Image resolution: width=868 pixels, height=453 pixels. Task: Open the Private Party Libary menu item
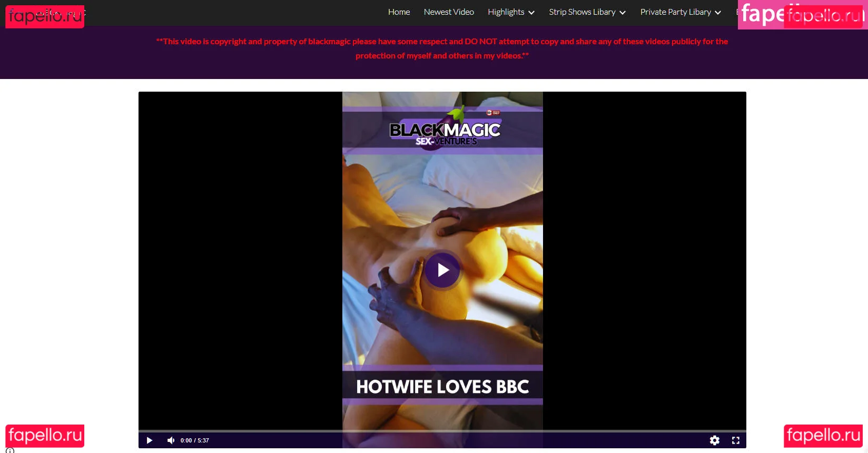675,12
